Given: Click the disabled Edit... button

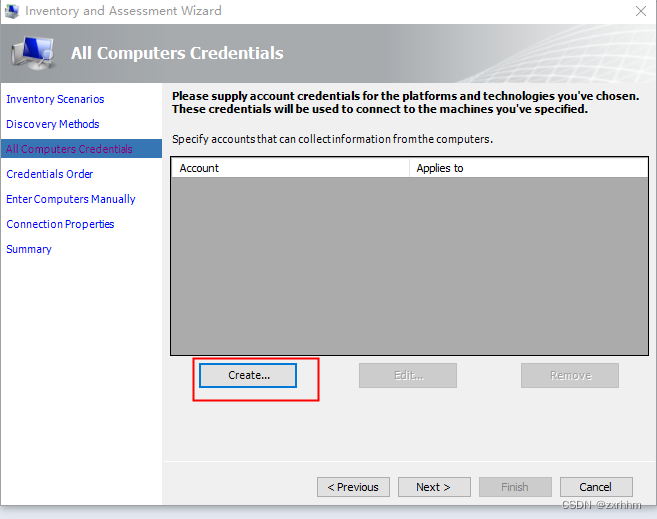Looking at the screenshot, I should click(408, 375).
